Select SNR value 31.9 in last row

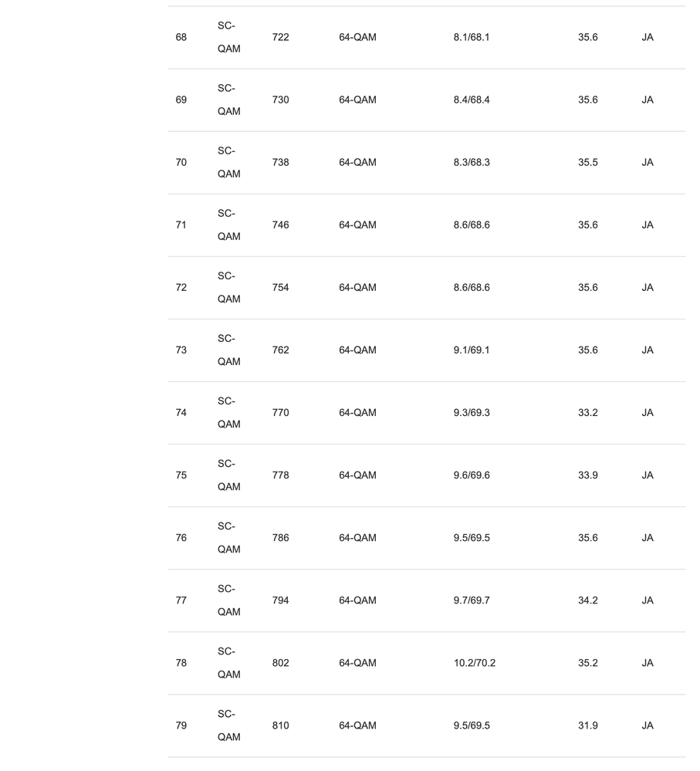587,725
